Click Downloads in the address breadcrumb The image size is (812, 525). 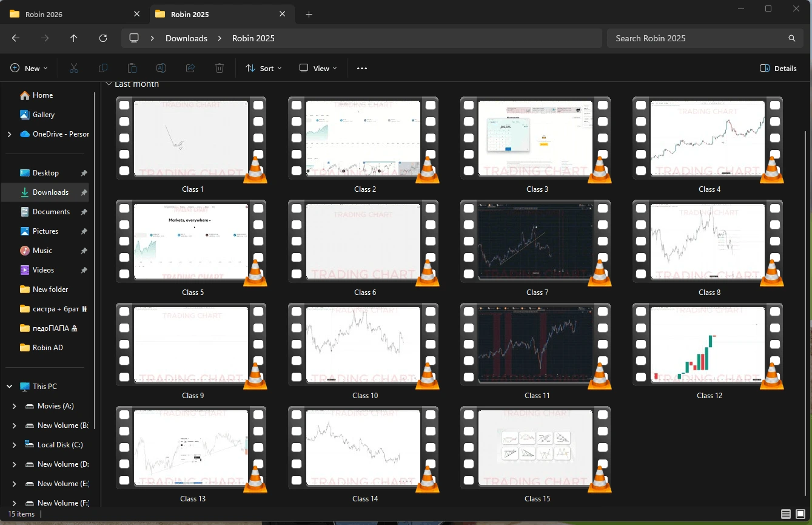[x=186, y=38]
